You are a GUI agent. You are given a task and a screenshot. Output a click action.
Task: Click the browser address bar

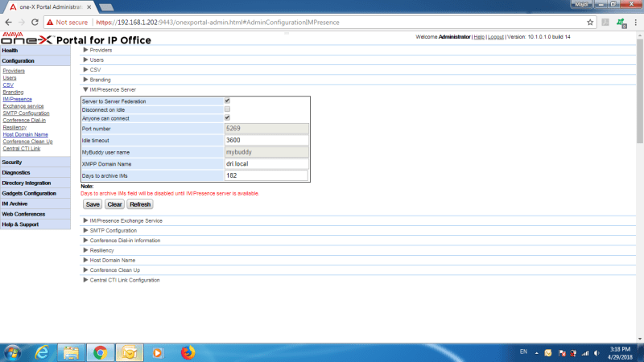tap(320, 23)
